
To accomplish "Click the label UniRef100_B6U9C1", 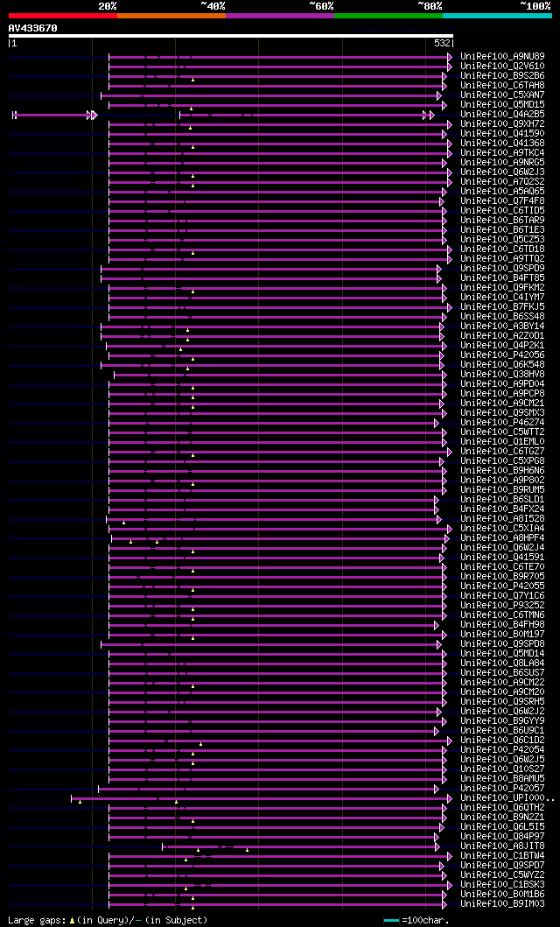I will 503,731.
